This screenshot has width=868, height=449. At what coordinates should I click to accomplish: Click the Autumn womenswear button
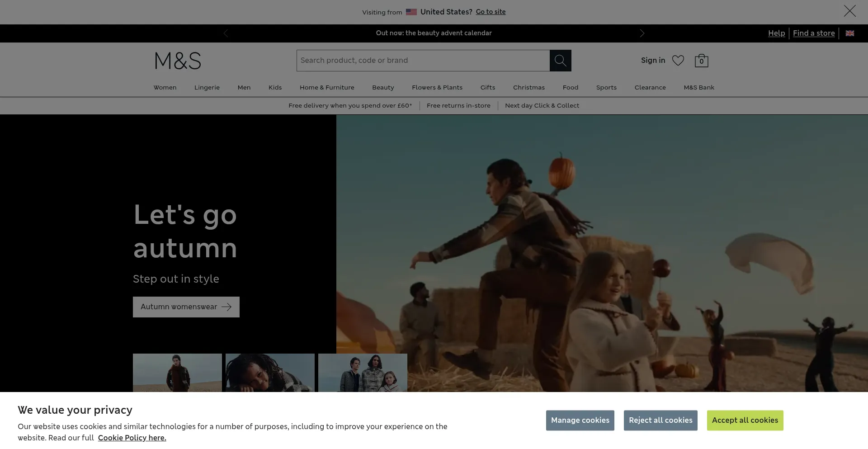click(x=186, y=307)
